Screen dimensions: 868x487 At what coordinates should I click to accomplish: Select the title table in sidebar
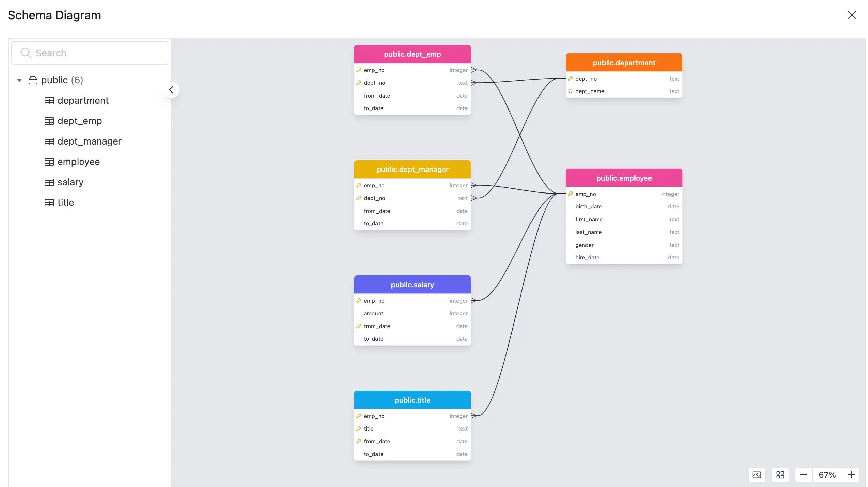pyautogui.click(x=66, y=202)
